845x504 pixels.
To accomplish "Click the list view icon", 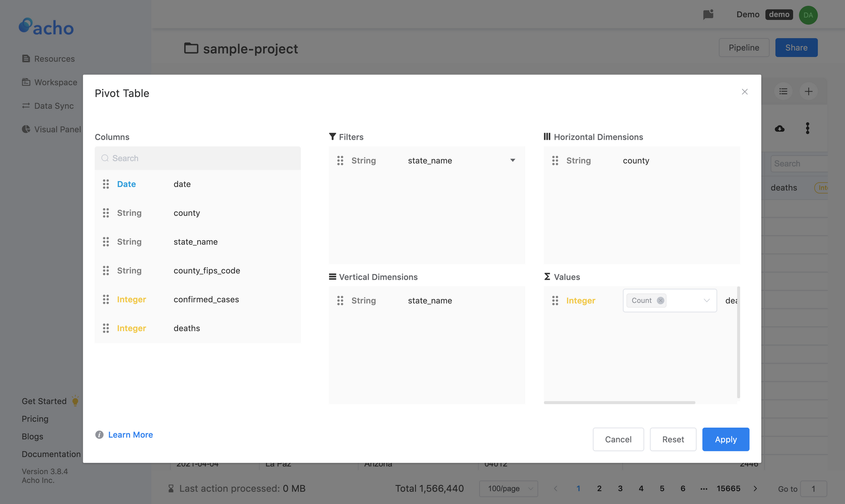I will 783,91.
